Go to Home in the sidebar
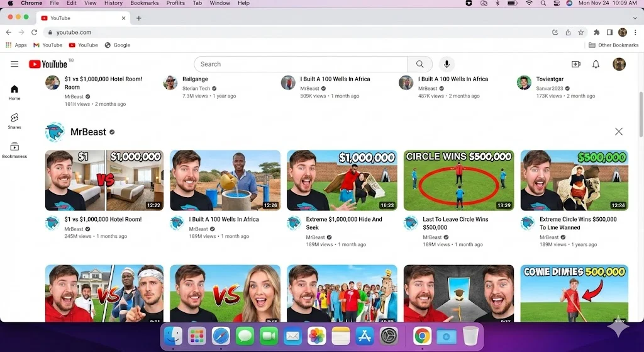The width and height of the screenshot is (644, 352). [14, 93]
